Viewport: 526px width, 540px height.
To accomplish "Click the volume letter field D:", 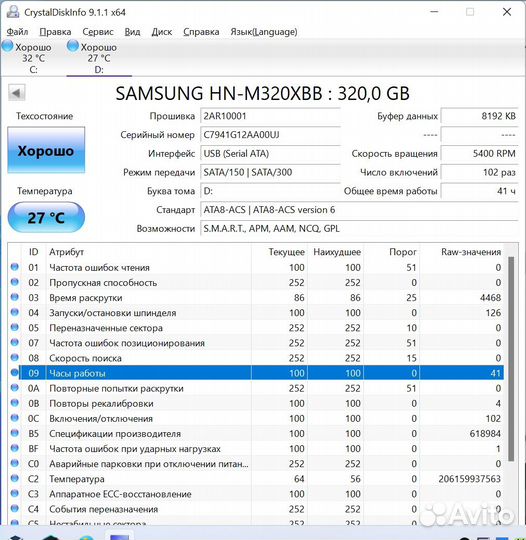I will pos(270,191).
